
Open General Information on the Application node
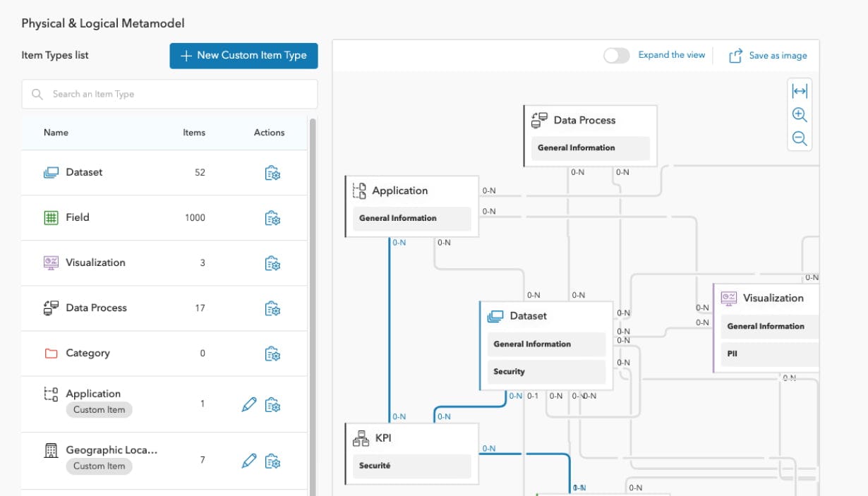(411, 219)
